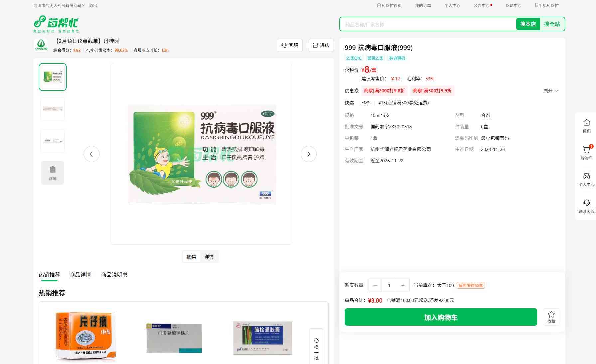Show previous product image with left arrow
Screen dimensions: 596x364
tap(92, 154)
